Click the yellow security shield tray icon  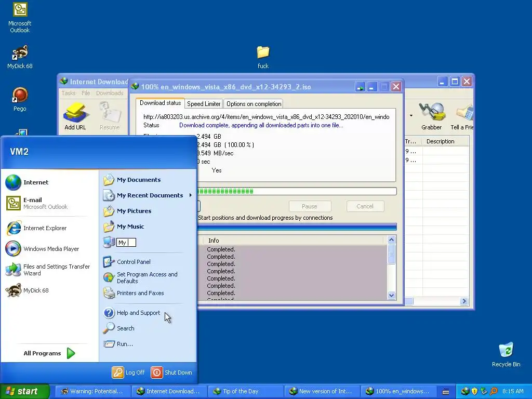(475, 392)
